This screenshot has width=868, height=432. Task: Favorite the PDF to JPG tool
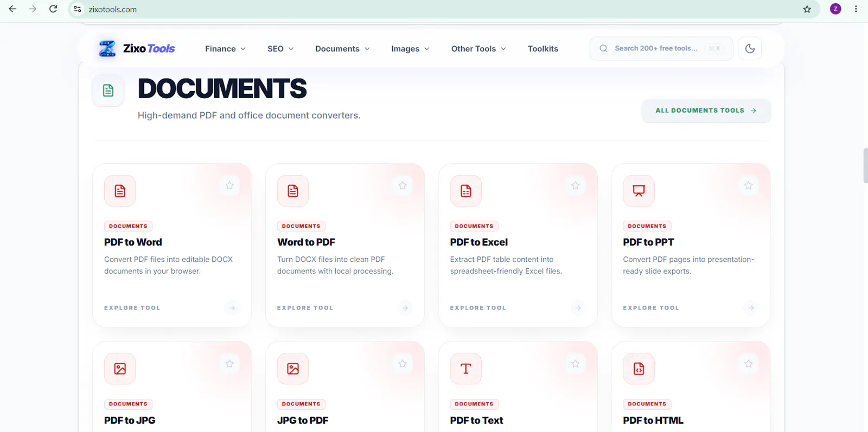[x=229, y=364]
